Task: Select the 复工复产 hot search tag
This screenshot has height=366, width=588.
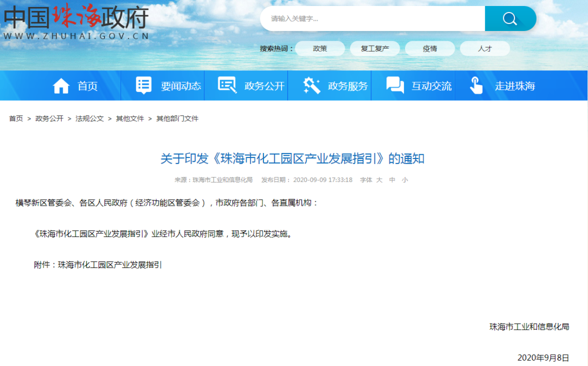Action: 375,48
